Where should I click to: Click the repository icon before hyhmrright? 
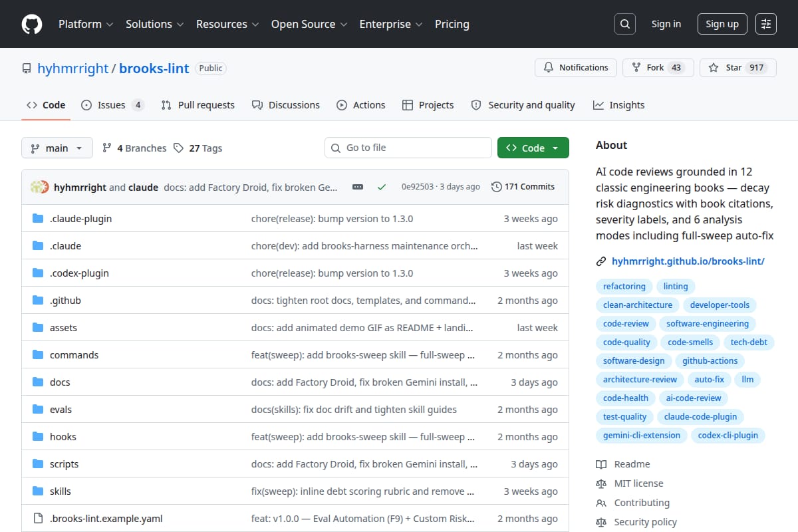coord(27,68)
